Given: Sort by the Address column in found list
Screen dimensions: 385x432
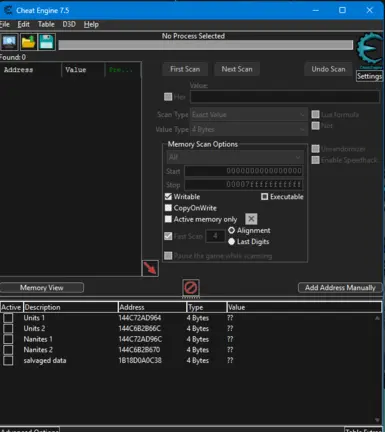Looking at the screenshot, I should coord(31,70).
